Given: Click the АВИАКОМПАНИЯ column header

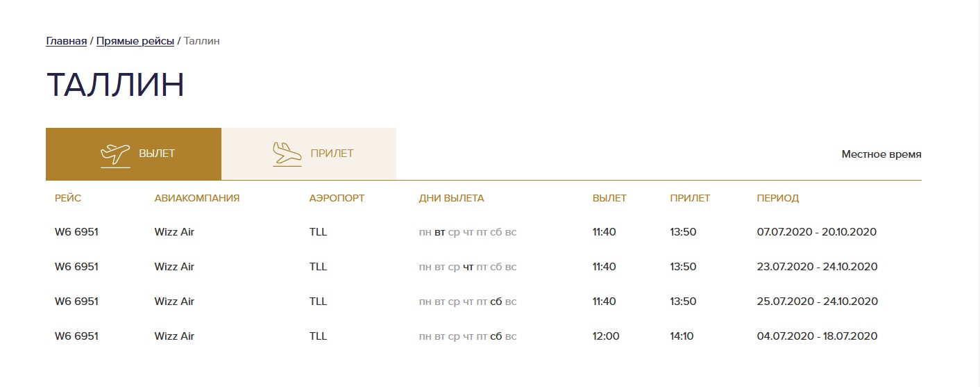Looking at the screenshot, I should (x=197, y=198).
